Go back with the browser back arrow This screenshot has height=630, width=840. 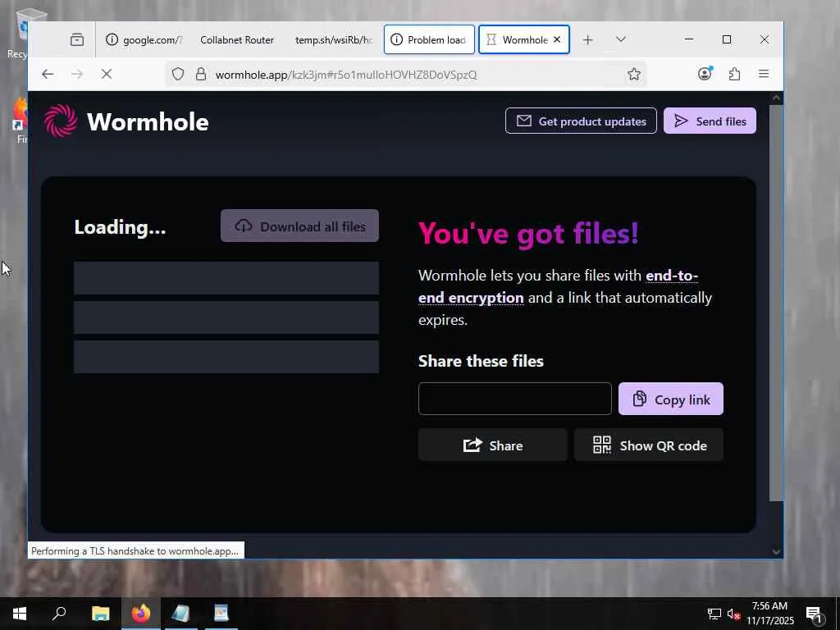click(x=48, y=74)
